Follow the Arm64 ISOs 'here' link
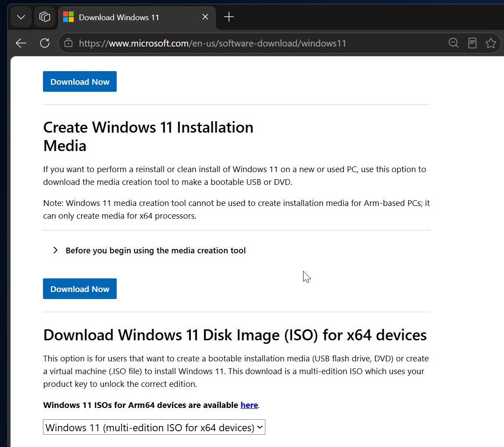This screenshot has height=447, width=504. click(249, 405)
